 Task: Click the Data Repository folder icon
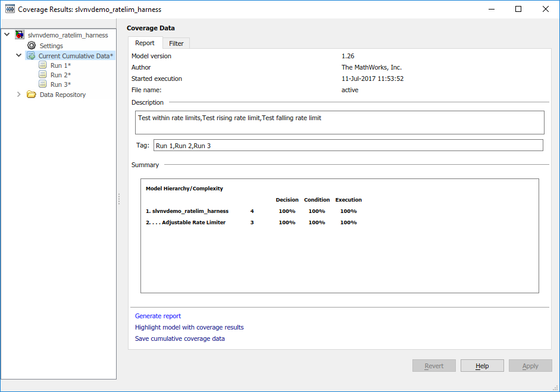[x=32, y=94]
